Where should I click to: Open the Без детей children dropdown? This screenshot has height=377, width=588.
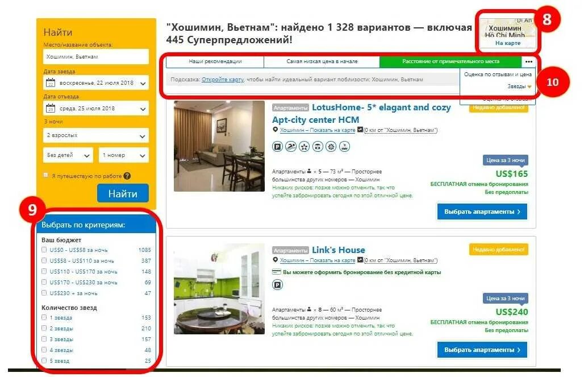(68, 155)
